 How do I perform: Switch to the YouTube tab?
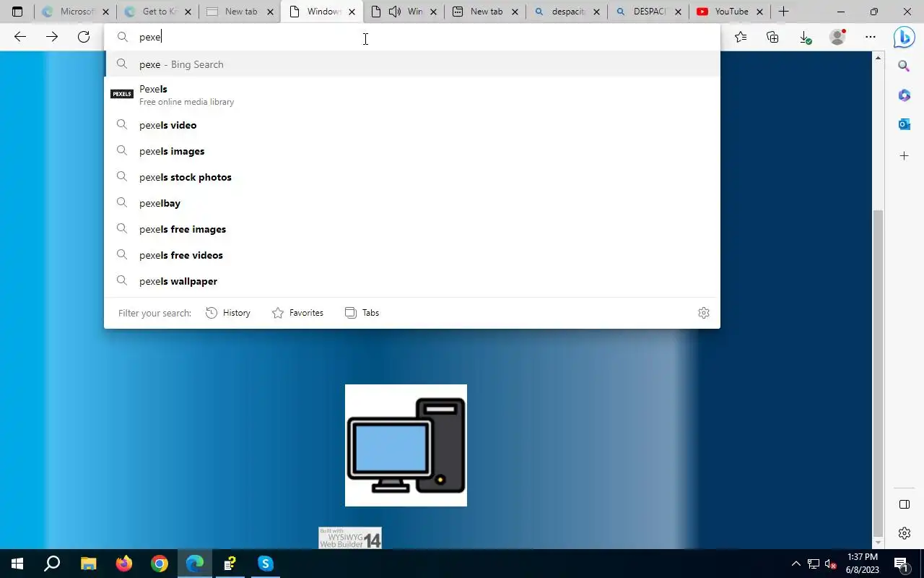[x=730, y=12]
